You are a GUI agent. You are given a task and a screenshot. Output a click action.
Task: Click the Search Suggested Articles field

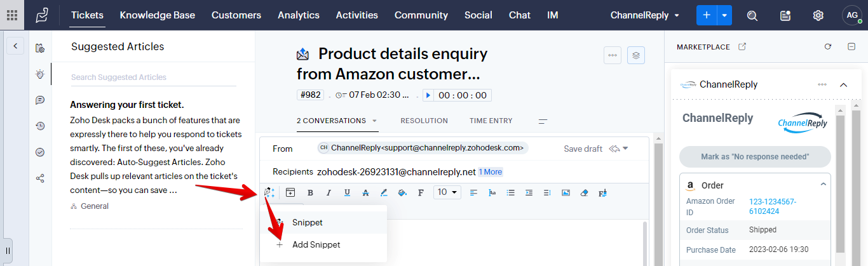[x=153, y=77]
